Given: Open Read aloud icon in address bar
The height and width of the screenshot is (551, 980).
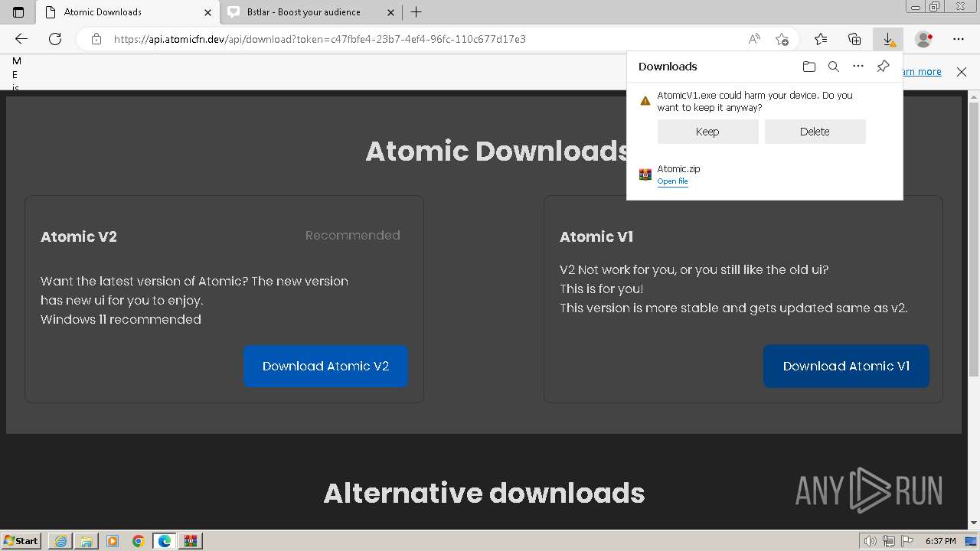Looking at the screenshot, I should pos(754,39).
